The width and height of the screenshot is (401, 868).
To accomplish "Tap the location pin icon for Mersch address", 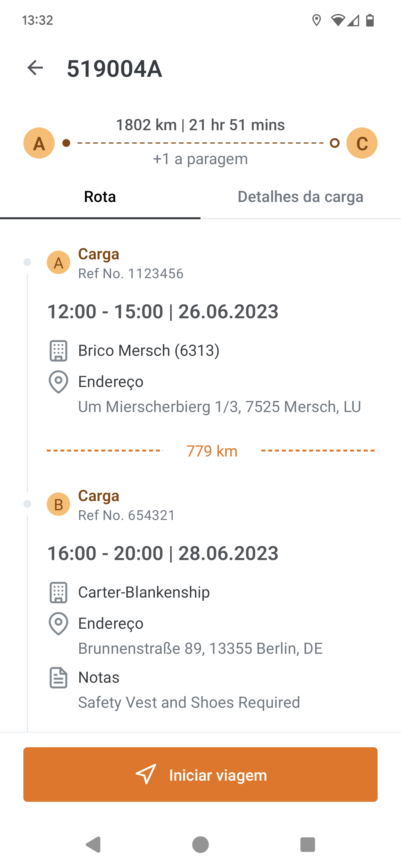I will pos(58,382).
